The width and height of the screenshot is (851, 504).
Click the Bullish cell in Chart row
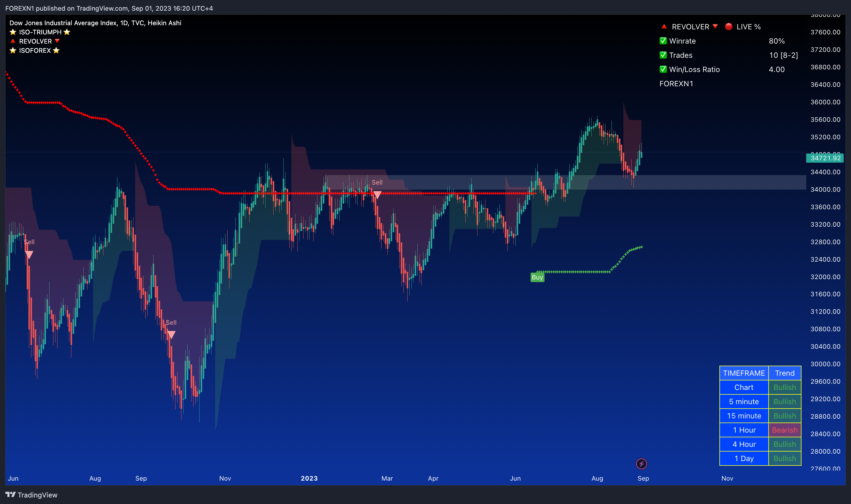pyautogui.click(x=785, y=387)
